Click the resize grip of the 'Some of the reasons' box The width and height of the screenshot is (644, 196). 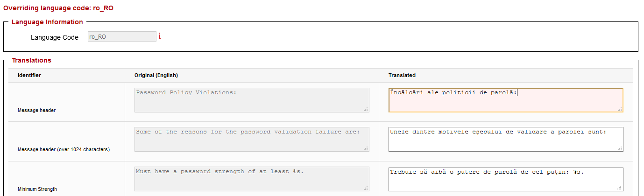tap(366, 148)
